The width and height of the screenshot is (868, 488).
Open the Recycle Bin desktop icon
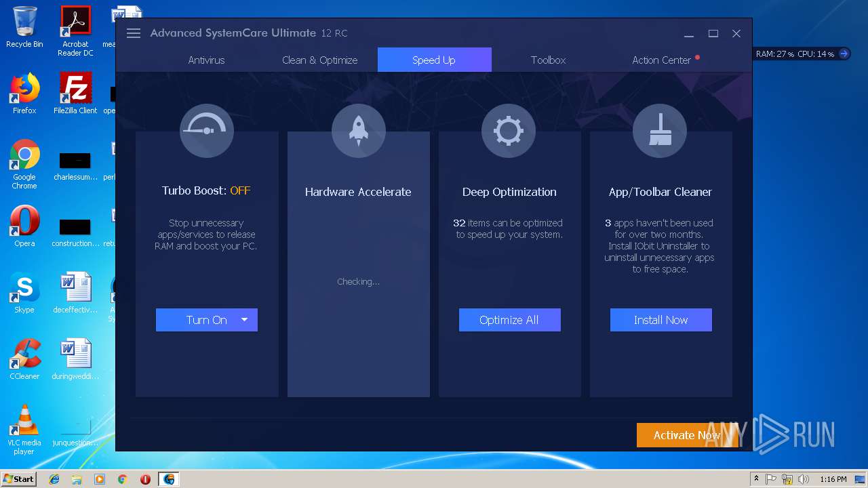[24, 27]
